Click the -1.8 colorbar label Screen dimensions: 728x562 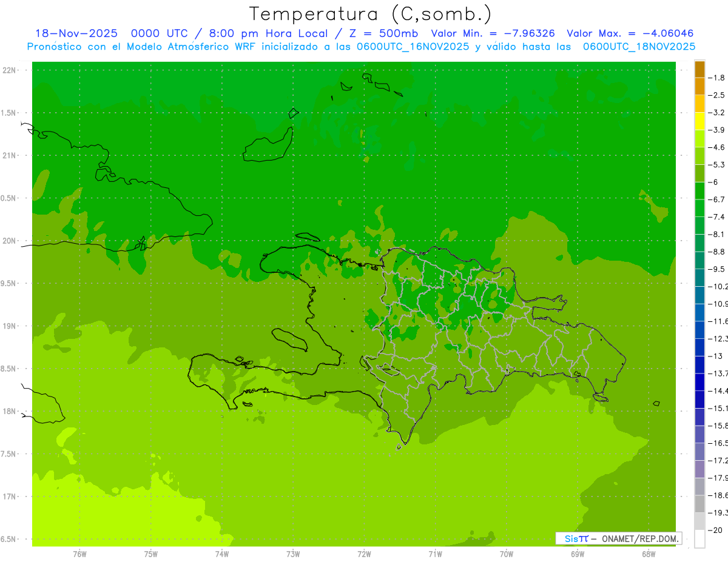(x=717, y=78)
